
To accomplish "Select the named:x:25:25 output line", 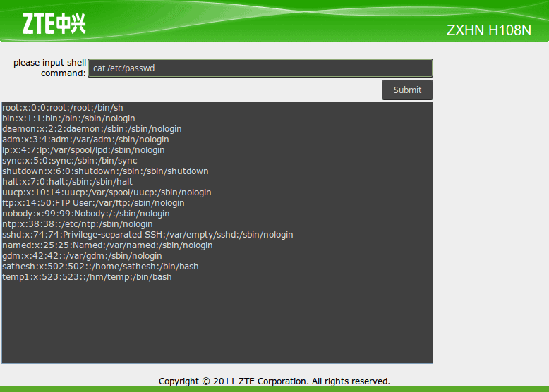I will tap(107, 245).
